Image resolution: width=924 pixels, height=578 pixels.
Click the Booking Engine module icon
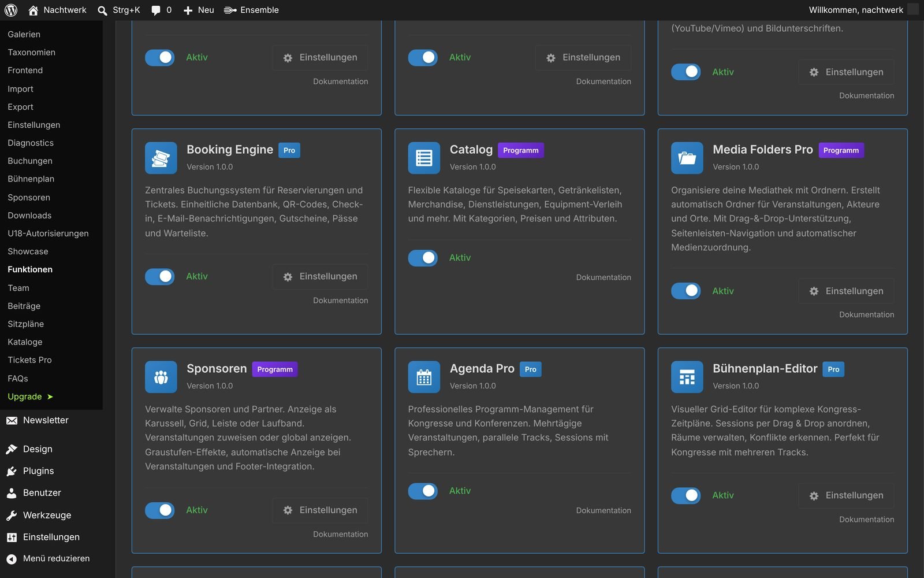(161, 158)
